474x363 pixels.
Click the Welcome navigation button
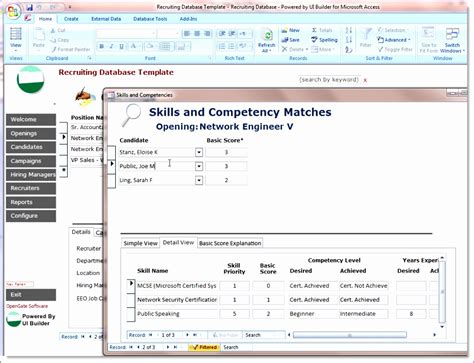point(31,120)
